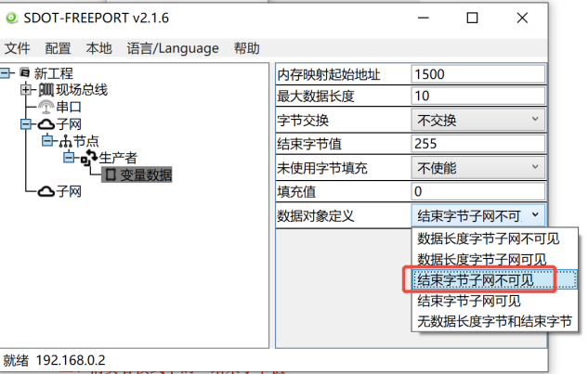Screen dimensions: 588x374
Task: Click the 节点 node hierarchy icon
Action: point(65,141)
